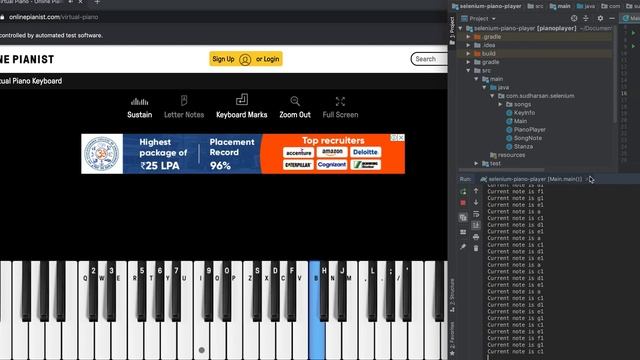Screen dimensions: 640x360
Task: Open the 1: Project tool window tab
Action: [452, 31]
